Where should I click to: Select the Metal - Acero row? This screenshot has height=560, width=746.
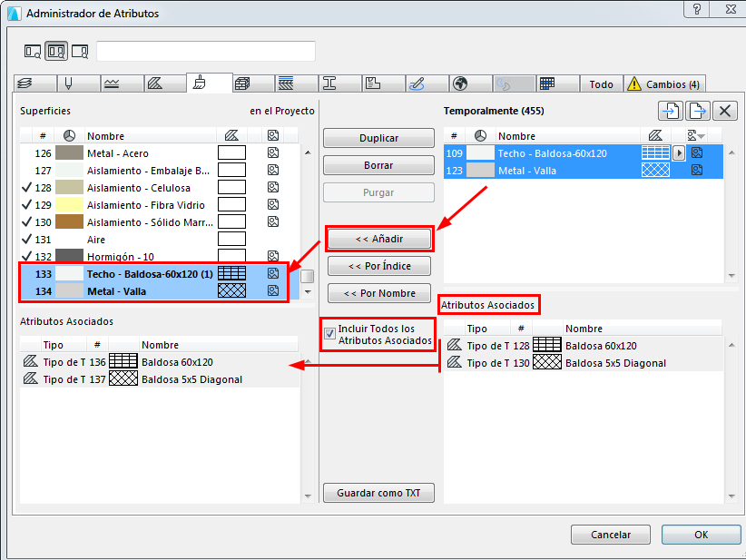(160, 153)
